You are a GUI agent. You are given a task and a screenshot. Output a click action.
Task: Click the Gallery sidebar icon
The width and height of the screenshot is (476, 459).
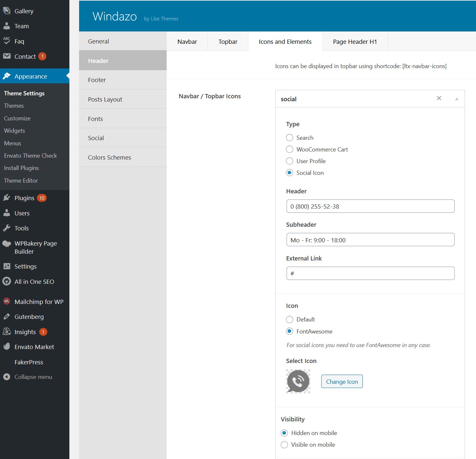6,11
